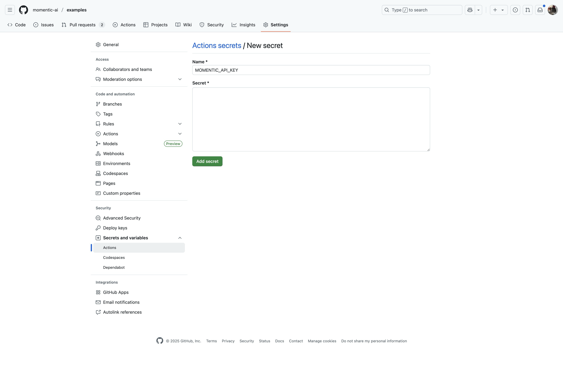Go to the GitHub homepage logo
Viewport: 563px width, 392px height.
(x=24, y=10)
